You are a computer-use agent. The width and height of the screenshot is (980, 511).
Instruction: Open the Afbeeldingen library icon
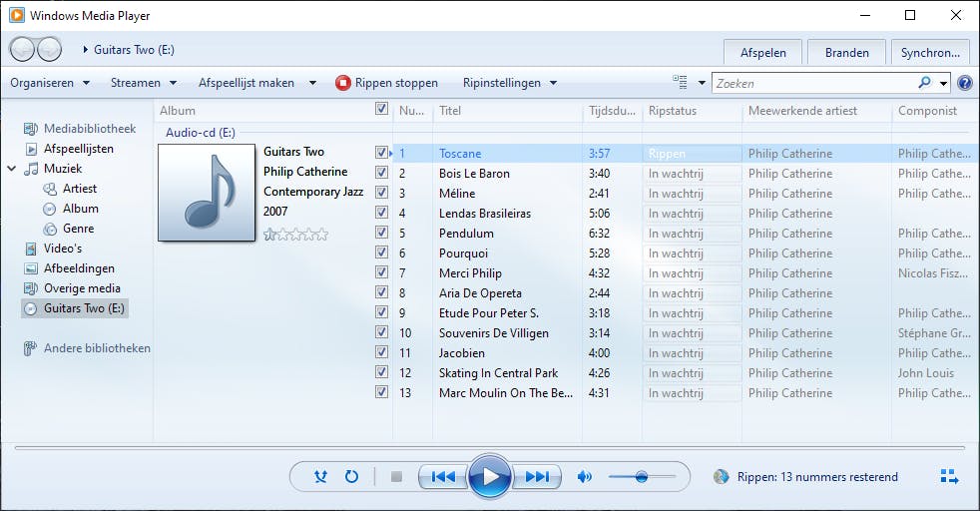click(31, 268)
